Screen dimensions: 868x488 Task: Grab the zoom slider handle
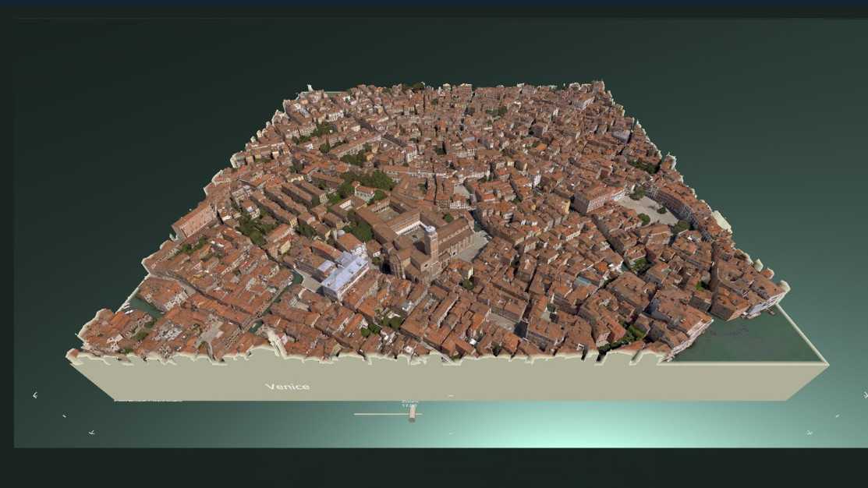(x=412, y=415)
